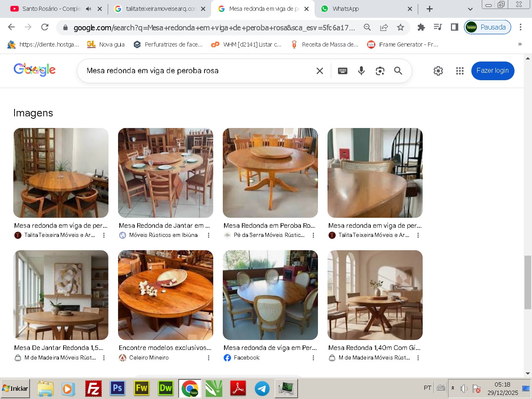
Task: Open Google quick settings gear
Action: (x=438, y=71)
